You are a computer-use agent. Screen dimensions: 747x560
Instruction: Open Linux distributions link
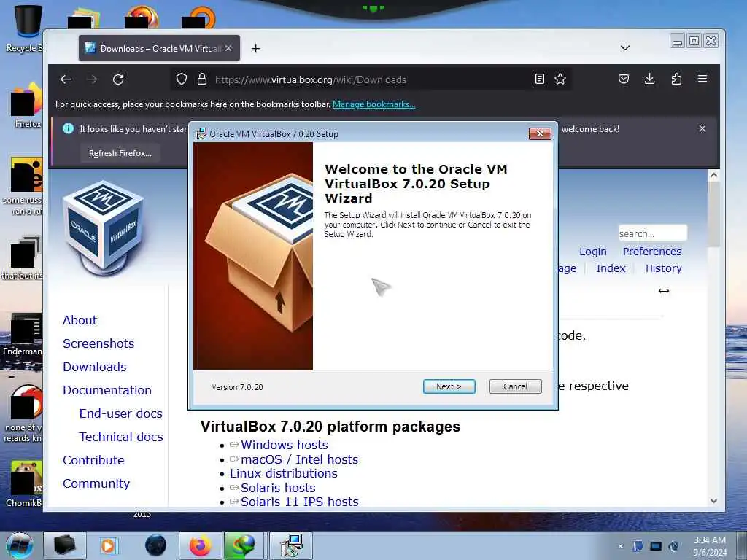point(284,473)
